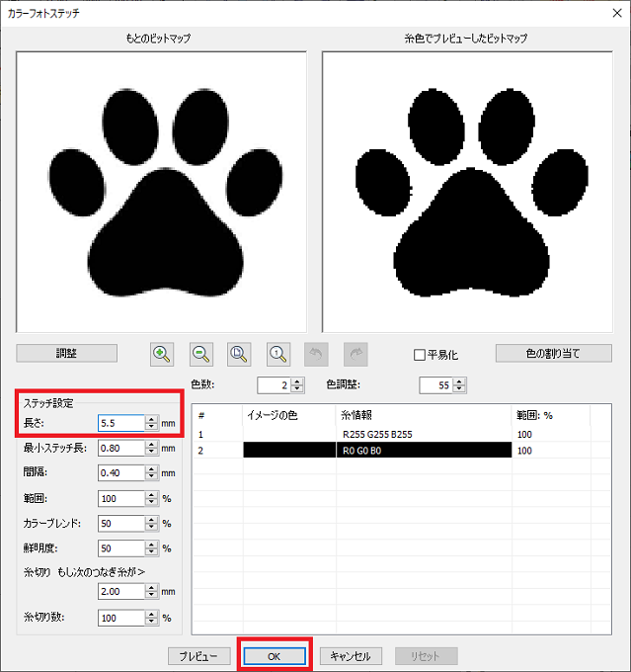Decrease 鮮明度 with down arrow
Viewport: 631px width, 672px height.
(x=151, y=551)
